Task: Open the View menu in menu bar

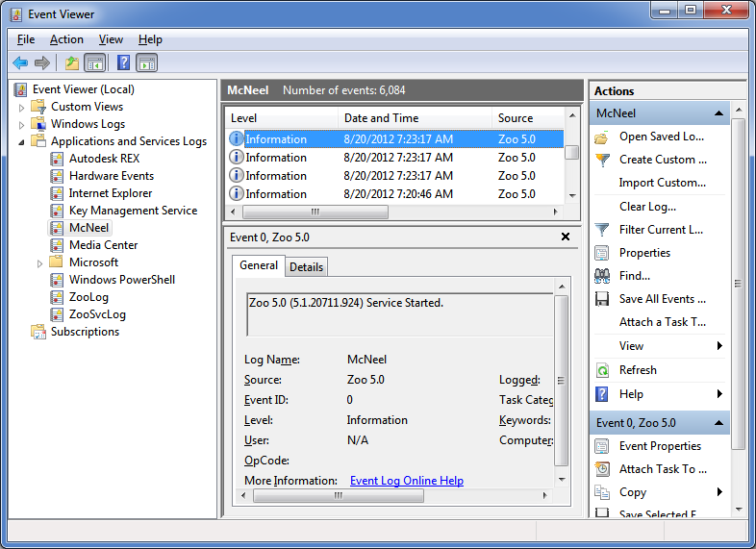Action: (111, 39)
